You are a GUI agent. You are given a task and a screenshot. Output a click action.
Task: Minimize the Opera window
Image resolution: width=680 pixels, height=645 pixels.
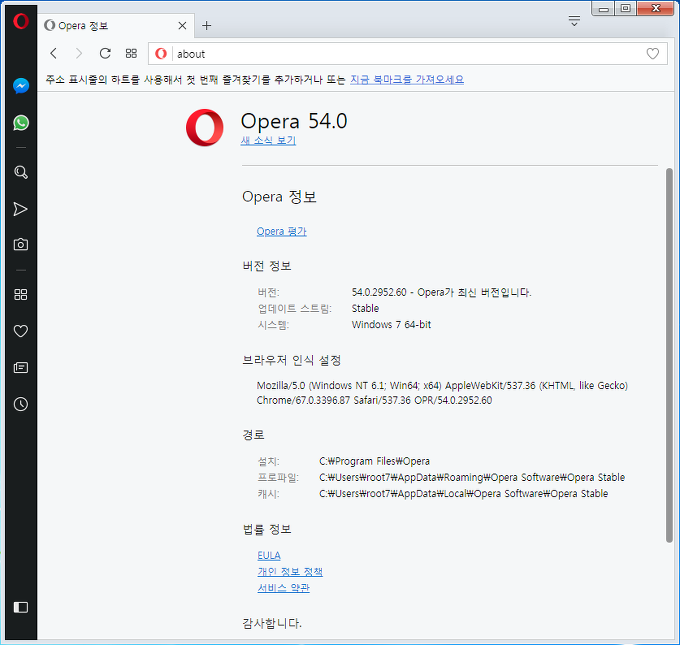(x=603, y=8)
